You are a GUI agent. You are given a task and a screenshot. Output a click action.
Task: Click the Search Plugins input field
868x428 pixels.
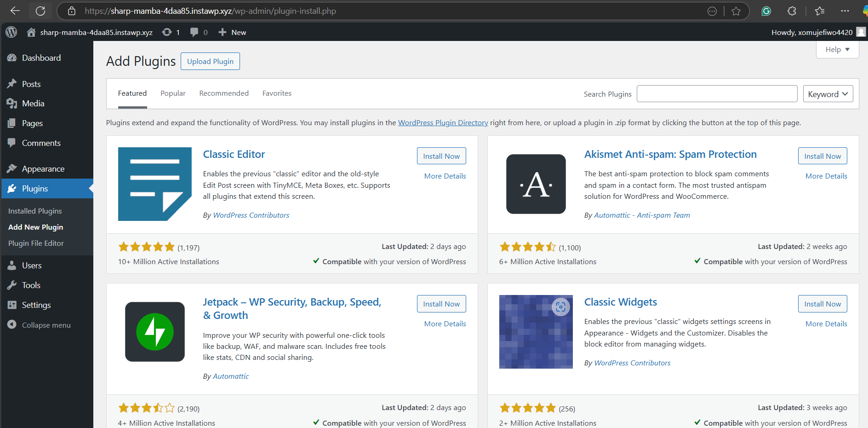pos(717,94)
